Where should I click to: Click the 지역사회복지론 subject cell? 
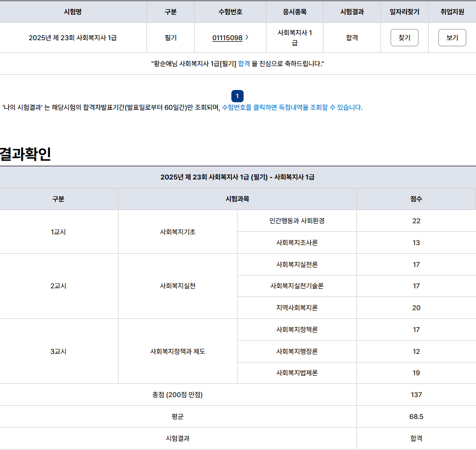tap(297, 308)
